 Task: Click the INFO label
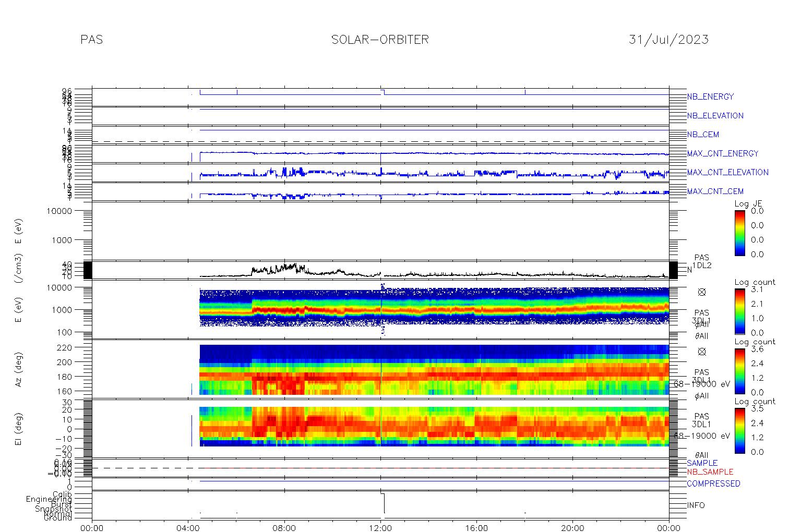pyautogui.click(x=696, y=505)
